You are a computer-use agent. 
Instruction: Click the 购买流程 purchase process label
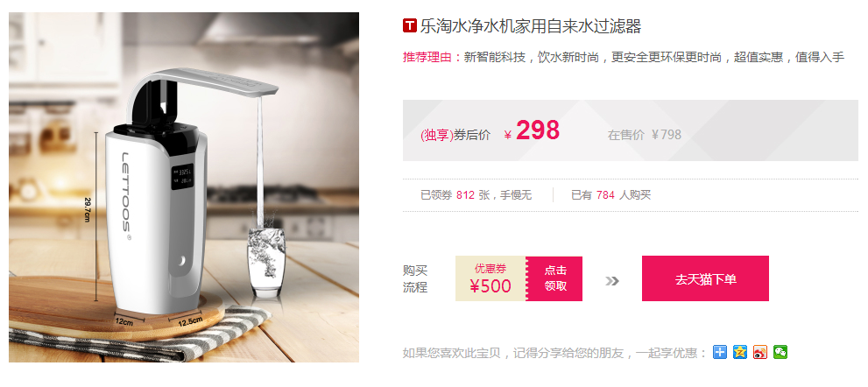click(415, 279)
